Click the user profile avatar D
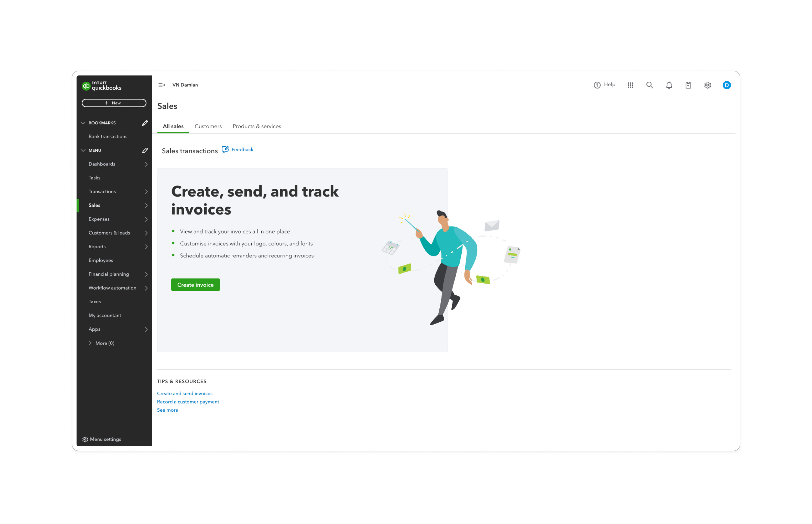812x524 pixels. tap(726, 85)
